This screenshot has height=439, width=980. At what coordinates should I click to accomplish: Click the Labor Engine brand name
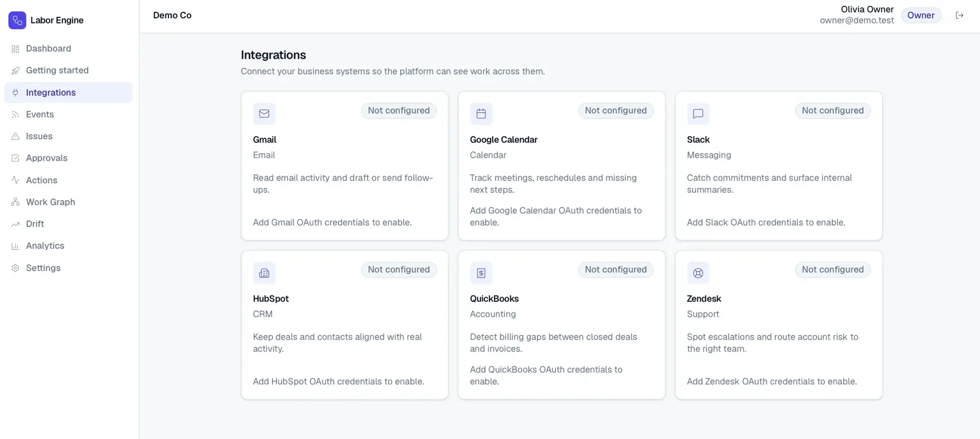point(57,20)
